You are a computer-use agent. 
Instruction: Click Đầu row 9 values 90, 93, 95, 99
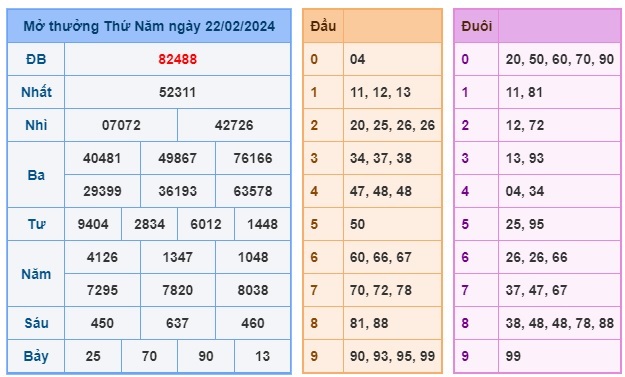[392, 356]
